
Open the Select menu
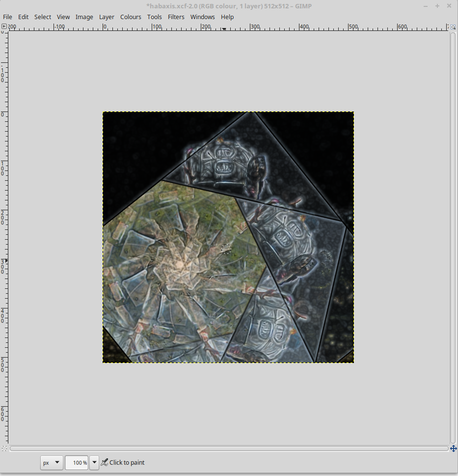click(x=43, y=17)
